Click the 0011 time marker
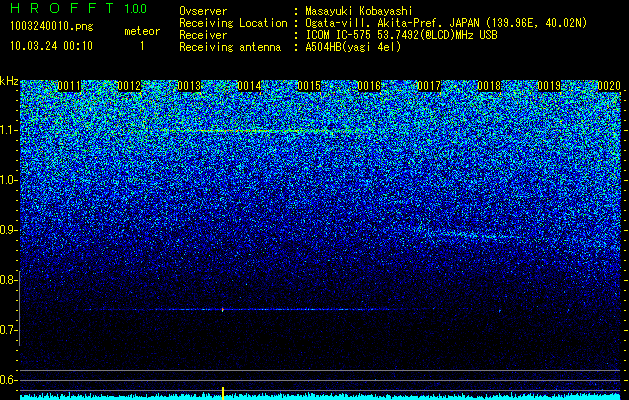Viewport: 629px width, 400px height. coord(69,86)
